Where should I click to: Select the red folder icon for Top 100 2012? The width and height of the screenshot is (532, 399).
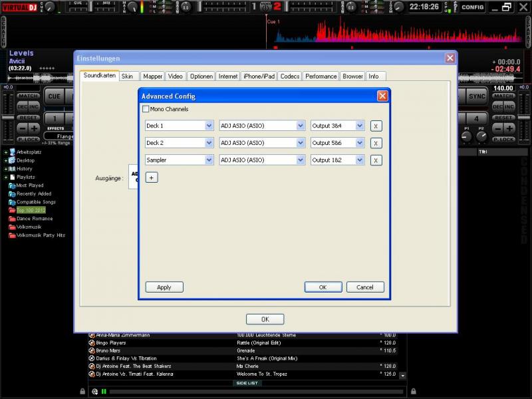tap(12, 210)
